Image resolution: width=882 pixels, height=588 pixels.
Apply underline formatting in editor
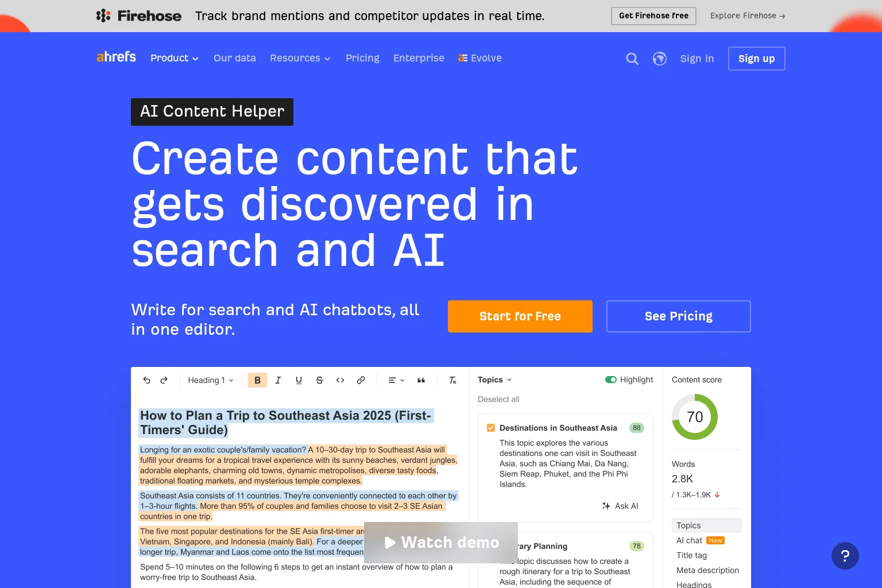click(x=299, y=380)
